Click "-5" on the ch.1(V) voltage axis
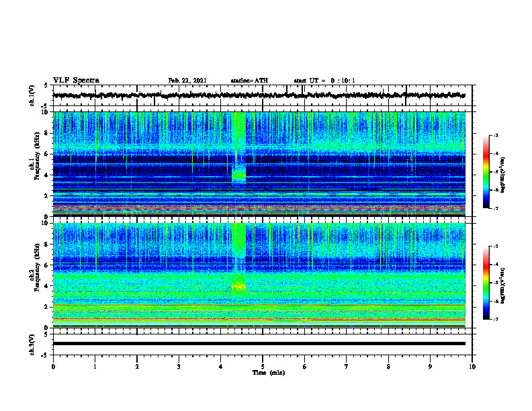This screenshot has width=532, height=411. 45,106
